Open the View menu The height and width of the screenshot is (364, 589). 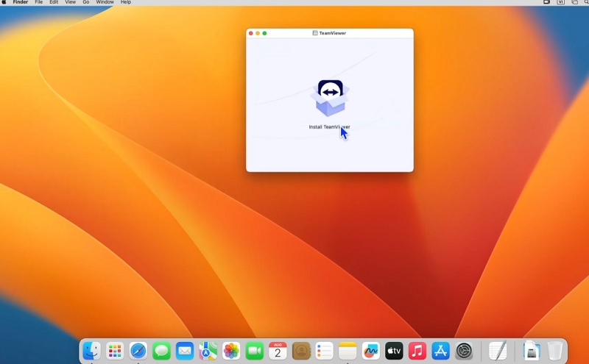coord(70,2)
